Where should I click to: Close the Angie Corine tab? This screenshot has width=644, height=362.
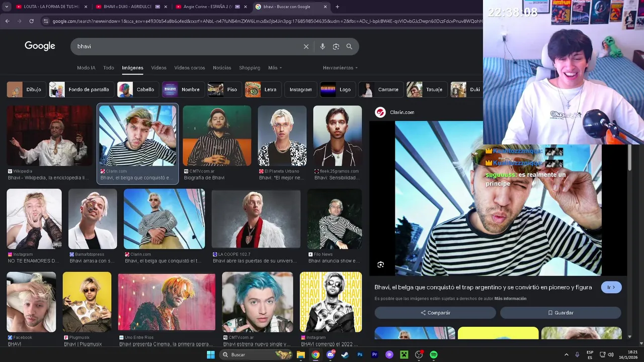click(x=245, y=7)
